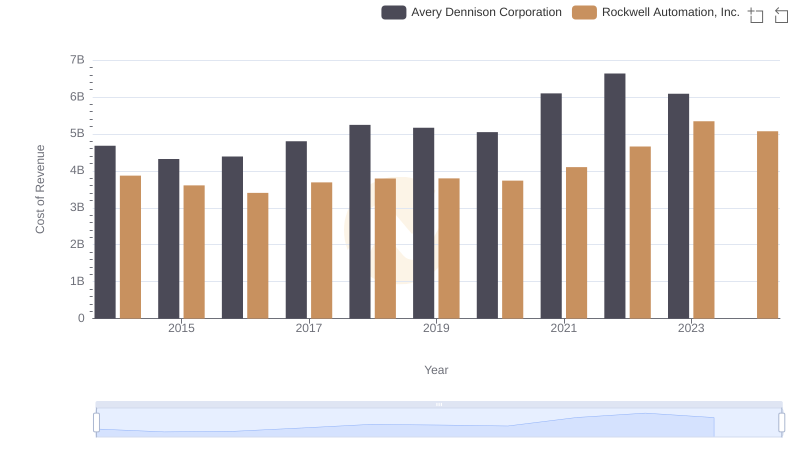Screen dimensions: 800x461
Task: Click the '2019' x-axis label
Action: click(436, 328)
